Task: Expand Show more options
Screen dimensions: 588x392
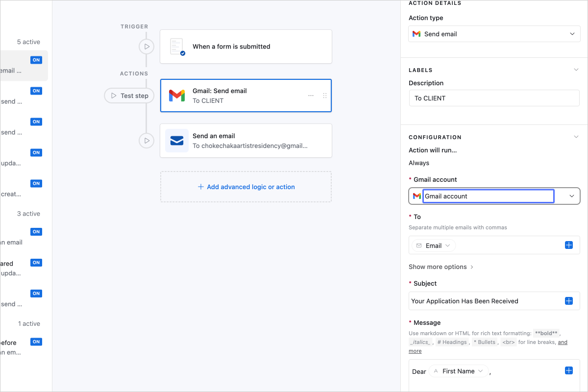Action: pos(441,267)
